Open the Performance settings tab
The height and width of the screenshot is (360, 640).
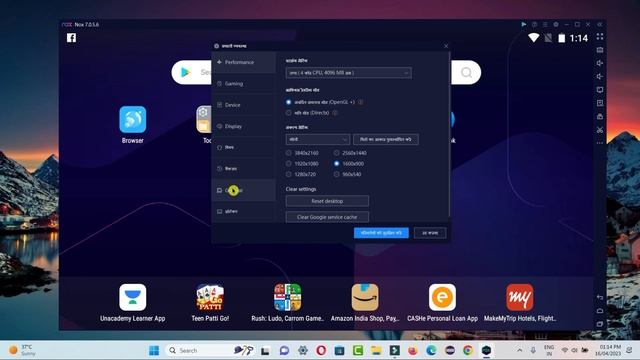(244, 62)
